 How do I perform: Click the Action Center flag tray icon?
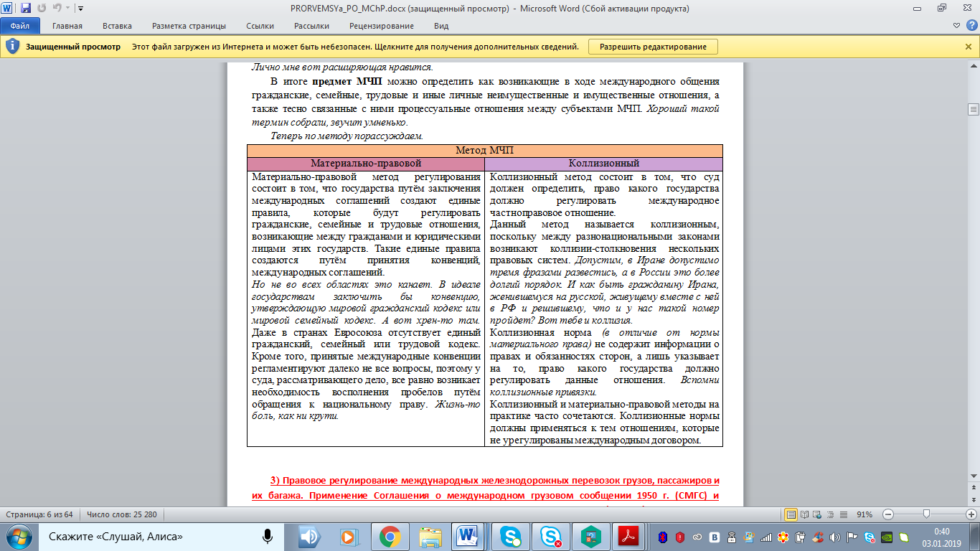[x=852, y=537]
